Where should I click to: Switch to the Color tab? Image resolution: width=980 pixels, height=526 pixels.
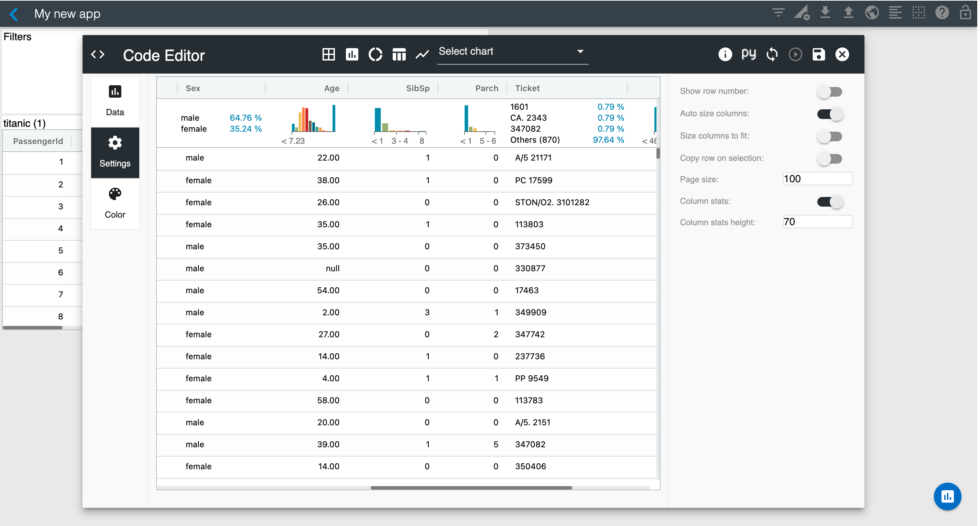(x=115, y=204)
